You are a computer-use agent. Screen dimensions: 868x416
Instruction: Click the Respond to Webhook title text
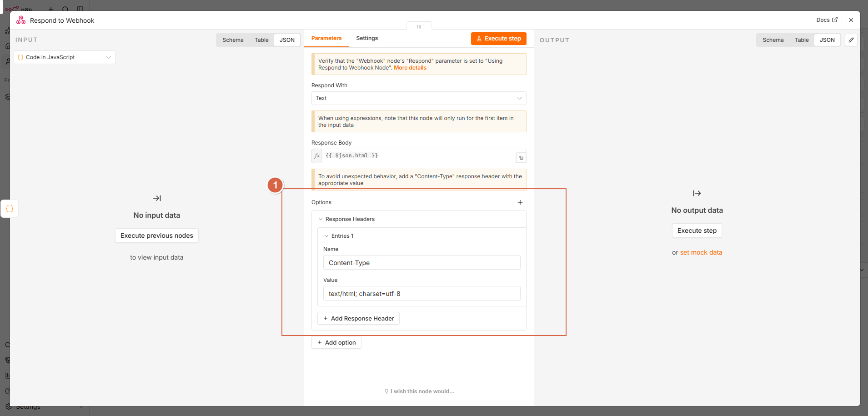click(x=62, y=20)
